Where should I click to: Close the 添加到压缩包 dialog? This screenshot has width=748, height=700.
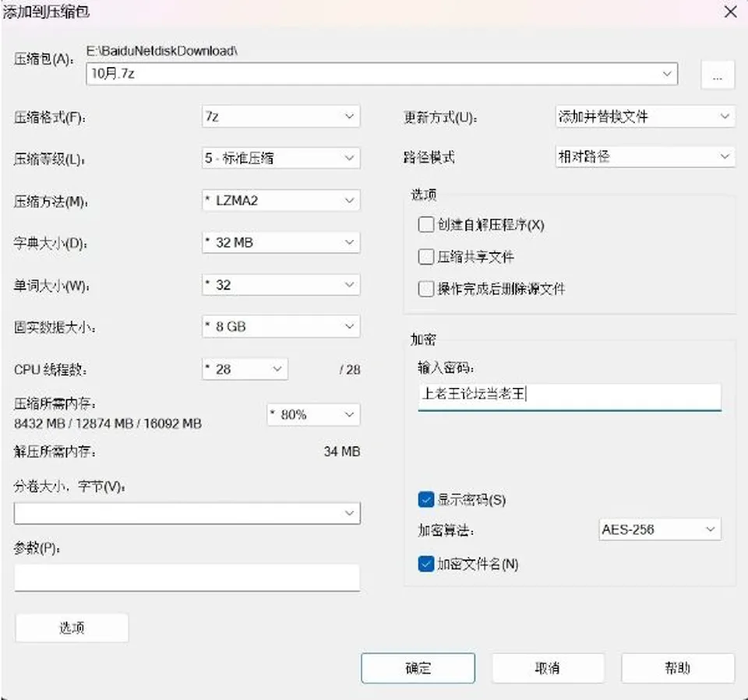(x=730, y=12)
